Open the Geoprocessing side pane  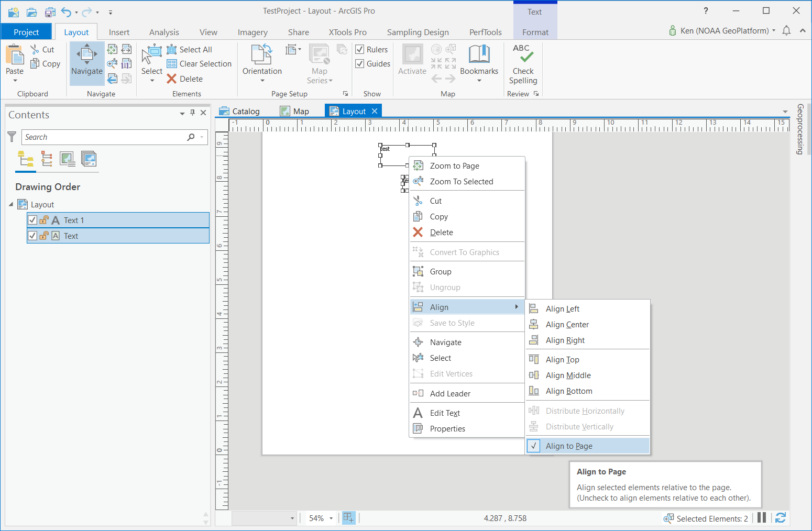[x=800, y=129]
